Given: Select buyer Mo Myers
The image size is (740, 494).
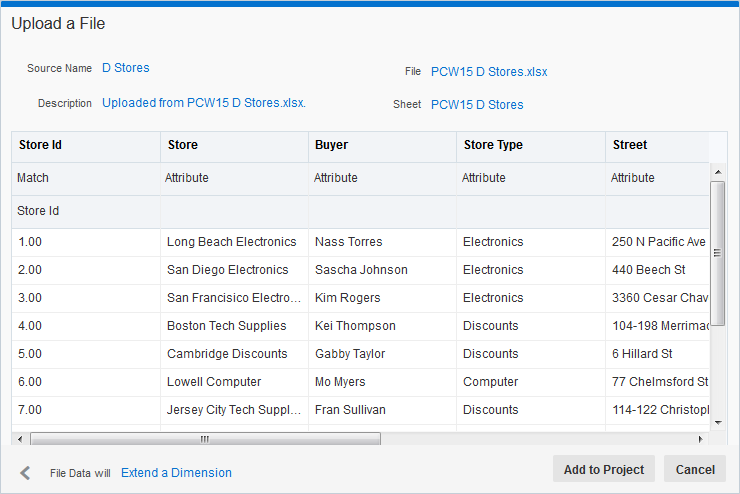Looking at the screenshot, I should (382, 382).
